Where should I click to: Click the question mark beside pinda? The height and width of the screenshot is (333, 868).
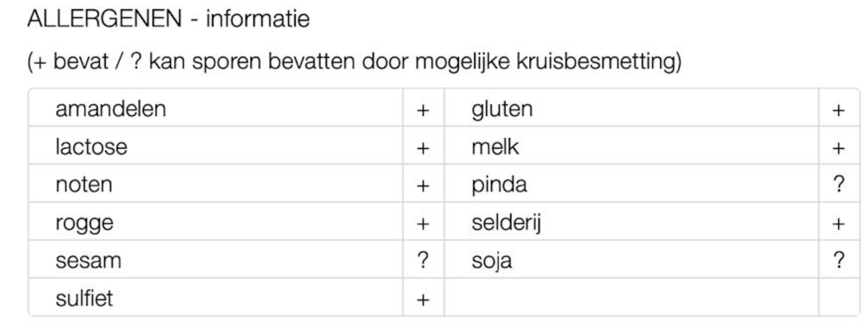click(x=838, y=185)
